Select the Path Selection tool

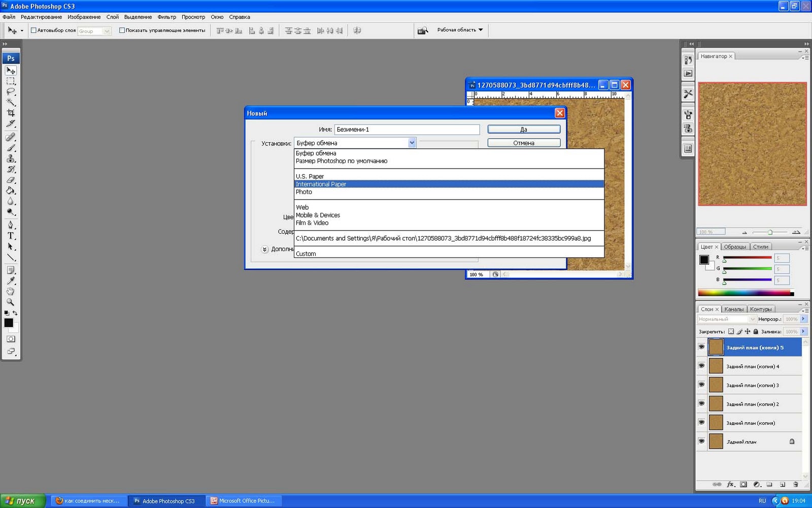point(11,246)
